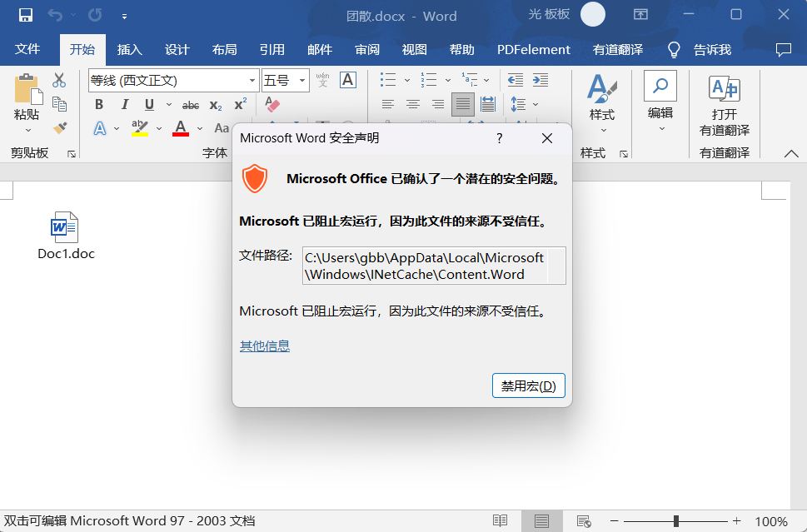
Task: Align text left
Action: pos(388,104)
